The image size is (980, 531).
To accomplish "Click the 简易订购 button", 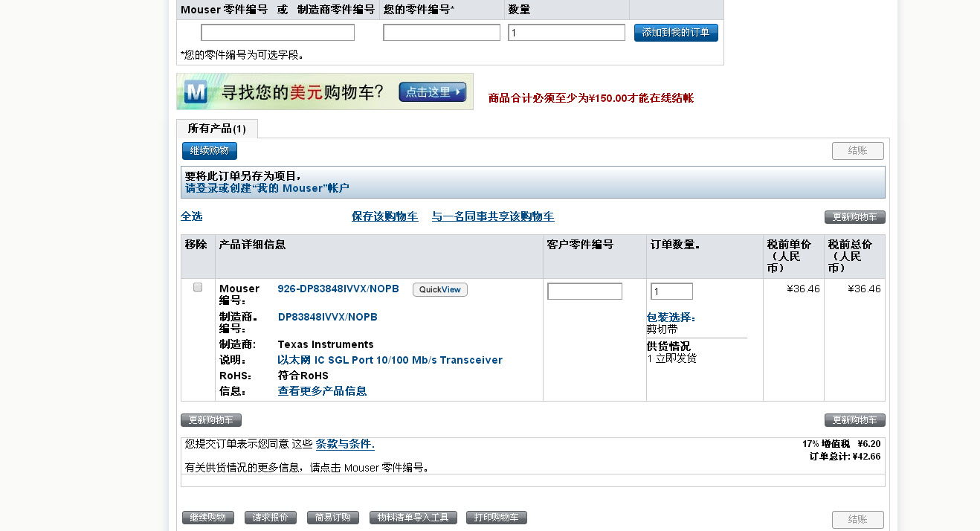I will [x=333, y=518].
